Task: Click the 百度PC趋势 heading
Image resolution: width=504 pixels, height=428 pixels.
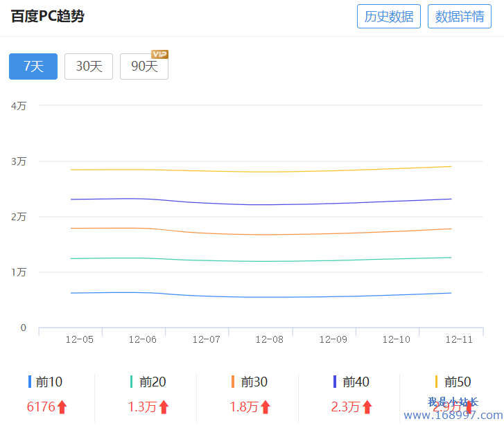Action: 48,16
